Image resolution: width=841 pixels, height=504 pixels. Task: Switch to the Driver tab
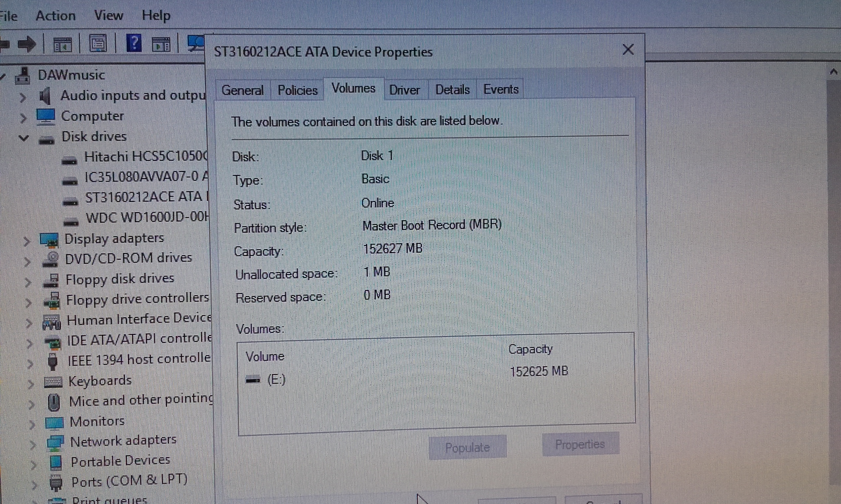click(x=404, y=90)
